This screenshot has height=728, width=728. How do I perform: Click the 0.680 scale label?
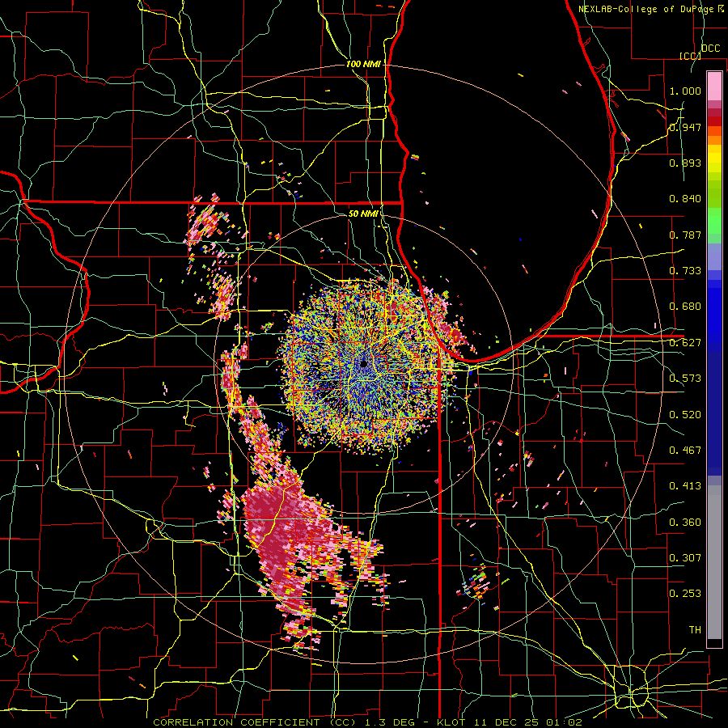685,307
